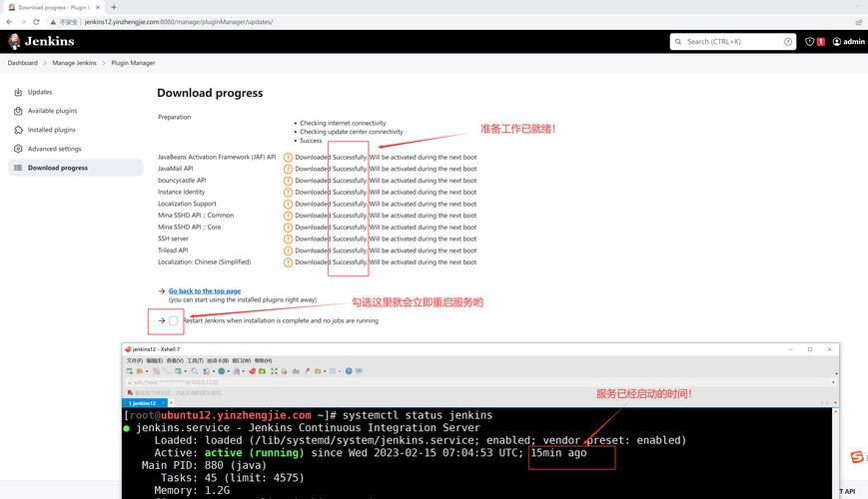Click warning icon beside Localization Support

click(288, 204)
